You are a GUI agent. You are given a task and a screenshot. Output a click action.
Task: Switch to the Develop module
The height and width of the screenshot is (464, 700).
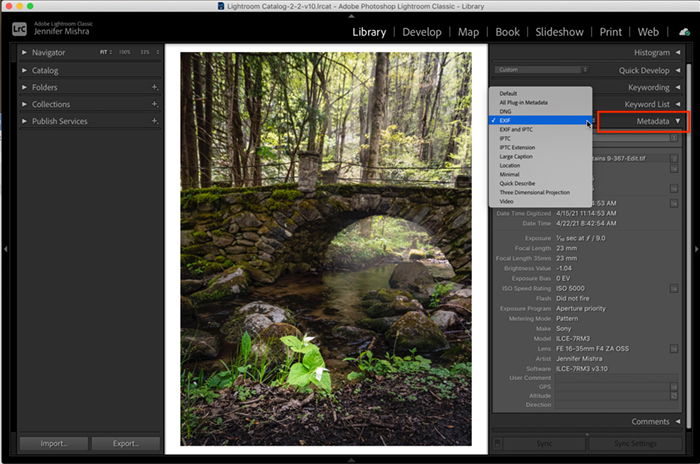[421, 32]
